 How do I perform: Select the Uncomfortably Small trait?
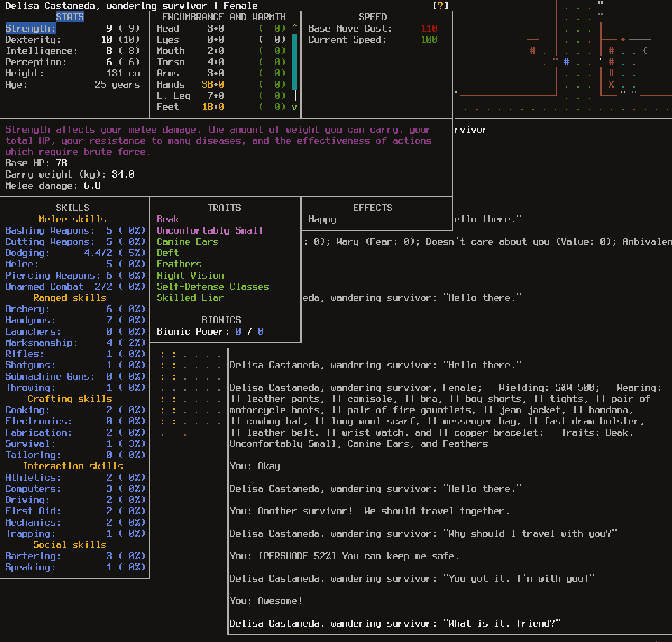click(x=210, y=230)
